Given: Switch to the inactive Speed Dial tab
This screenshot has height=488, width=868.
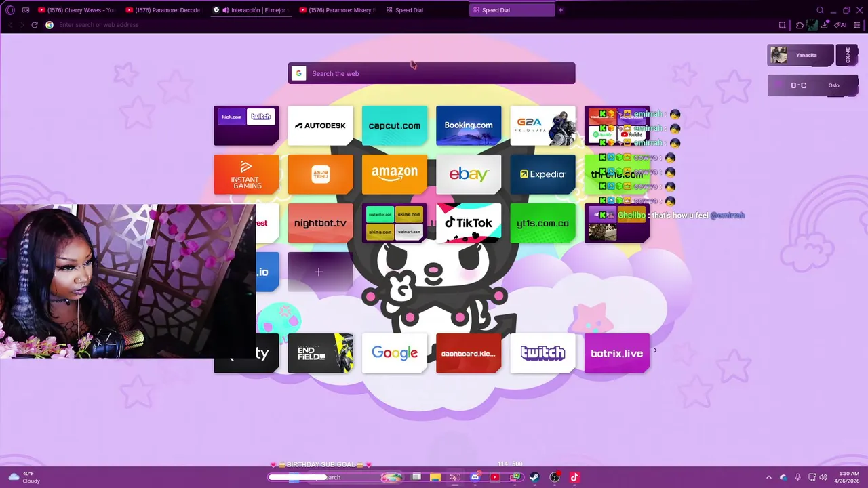Looking at the screenshot, I should tap(424, 10).
